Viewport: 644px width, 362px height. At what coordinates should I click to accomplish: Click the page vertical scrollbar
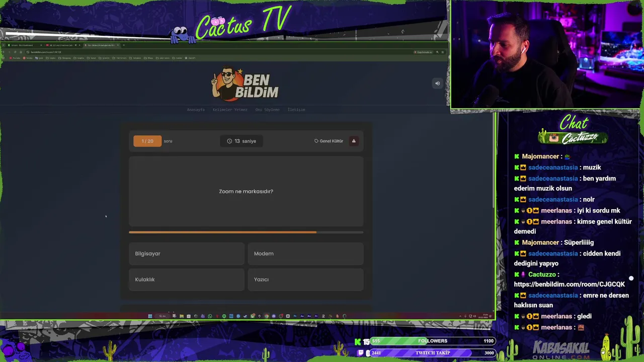click(x=493, y=161)
